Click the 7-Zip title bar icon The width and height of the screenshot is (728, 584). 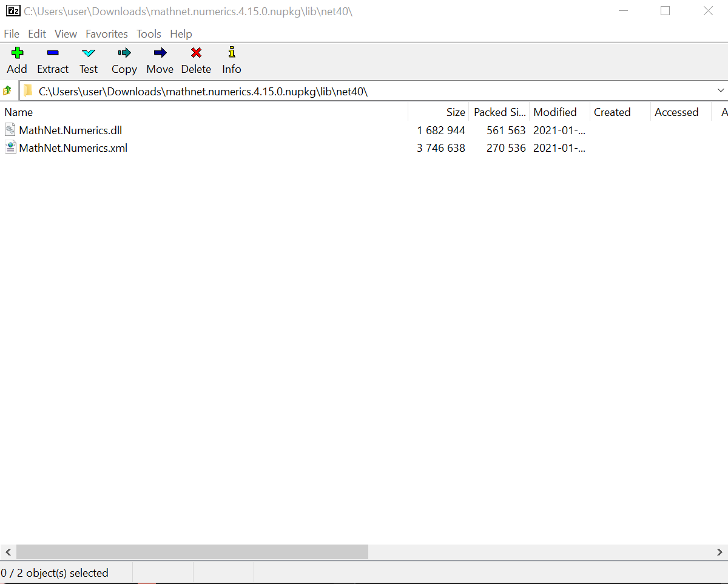tap(13, 11)
